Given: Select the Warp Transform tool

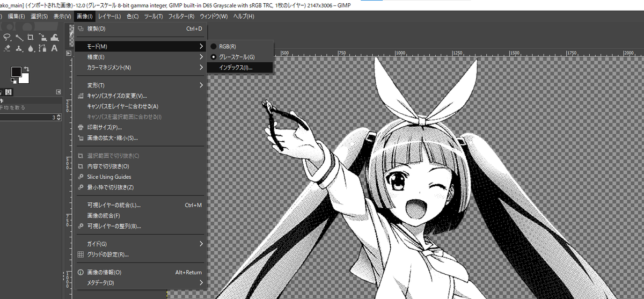Looking at the screenshot, I should pyautogui.click(x=54, y=38).
